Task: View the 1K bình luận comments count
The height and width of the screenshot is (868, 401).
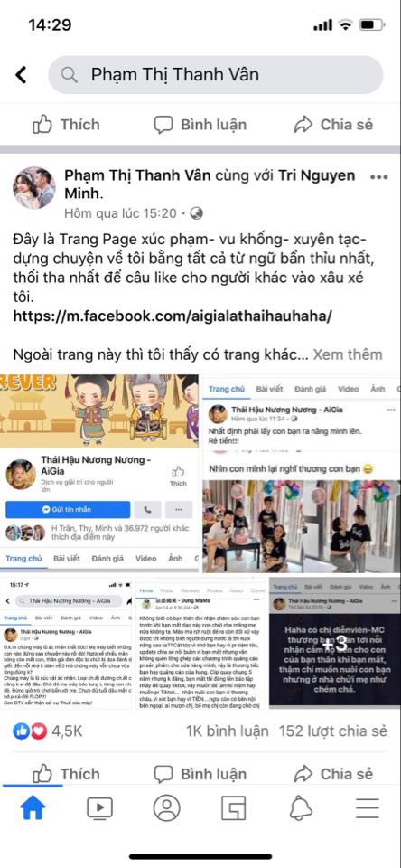Action: coord(228,731)
